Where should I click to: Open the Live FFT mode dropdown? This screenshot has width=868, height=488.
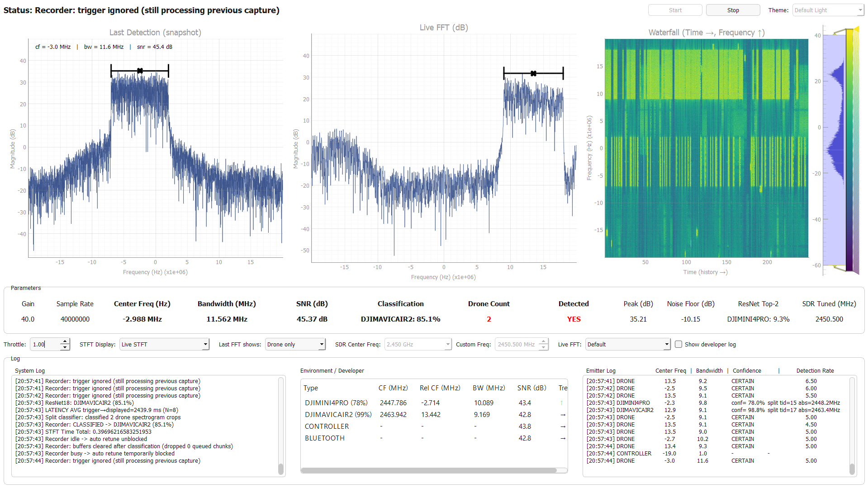(x=627, y=344)
